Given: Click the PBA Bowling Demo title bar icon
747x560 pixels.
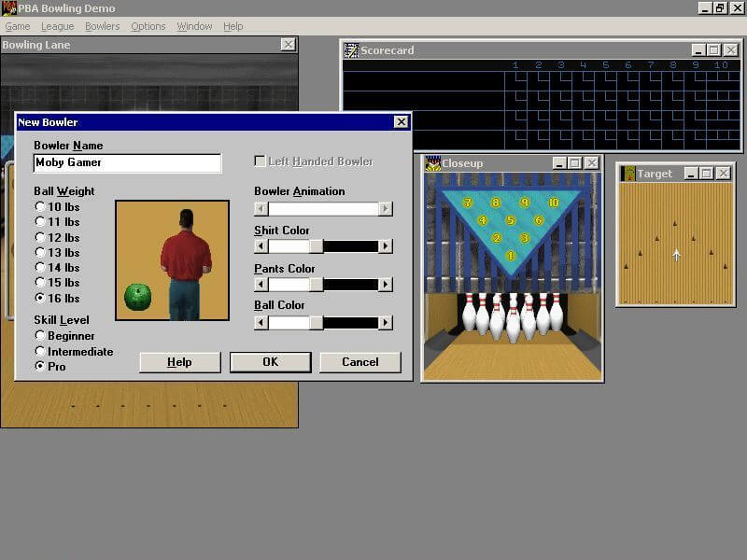Looking at the screenshot, I should (9, 8).
